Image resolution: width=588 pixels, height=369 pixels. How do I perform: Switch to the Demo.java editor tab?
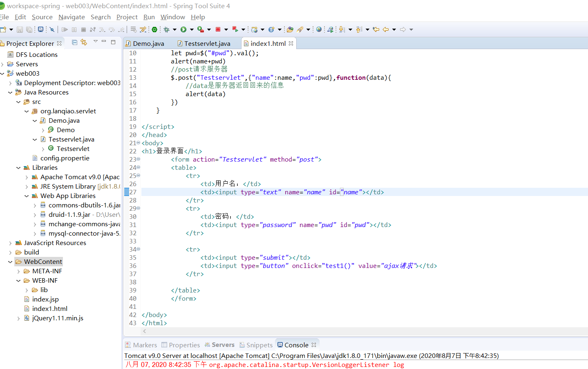(x=145, y=43)
